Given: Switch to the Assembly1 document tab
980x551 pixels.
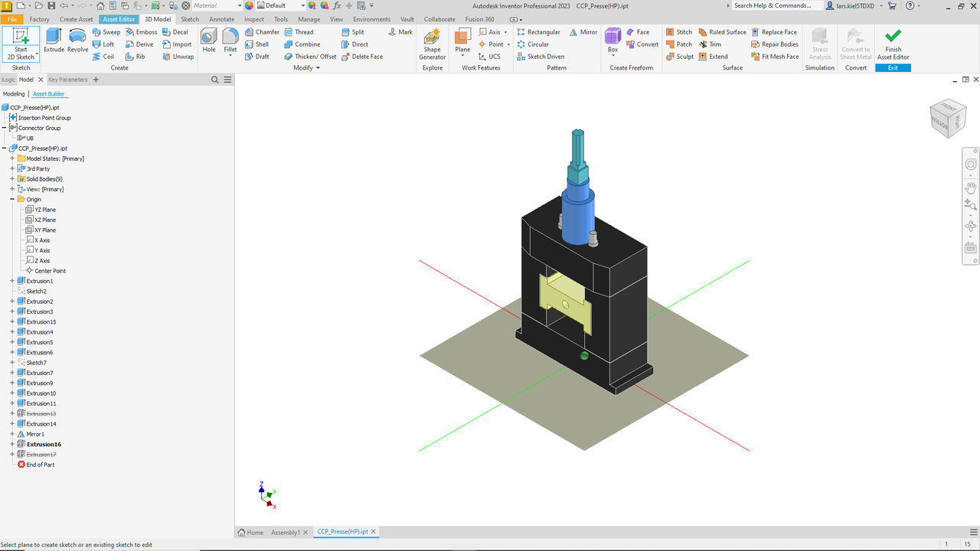Looking at the screenshot, I should (x=286, y=532).
